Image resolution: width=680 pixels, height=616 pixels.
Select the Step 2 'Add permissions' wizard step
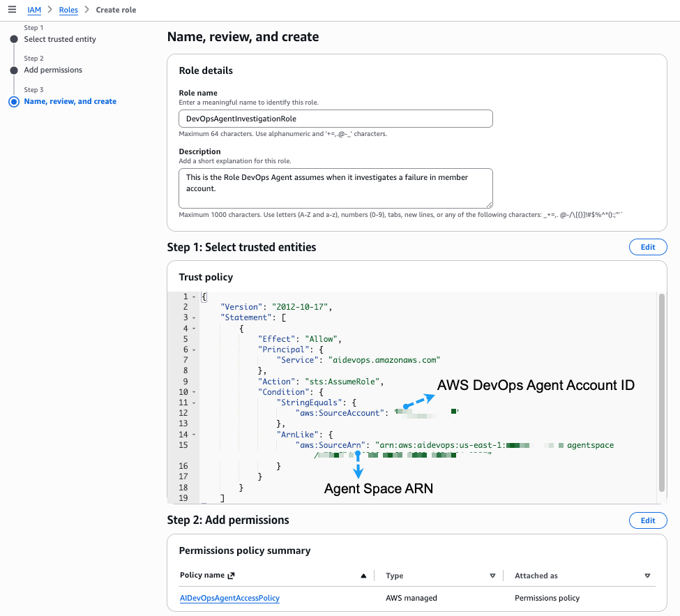[x=53, y=70]
